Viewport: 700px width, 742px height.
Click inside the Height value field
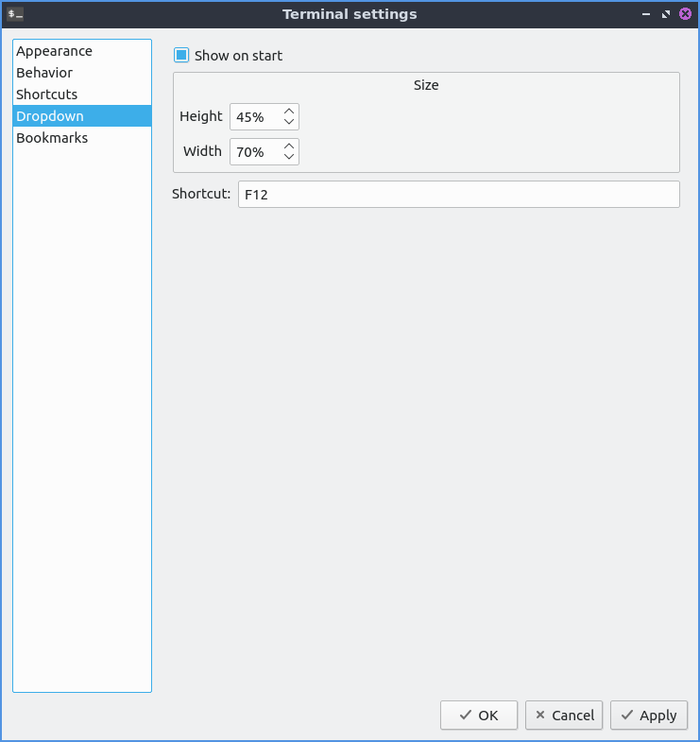click(x=254, y=117)
